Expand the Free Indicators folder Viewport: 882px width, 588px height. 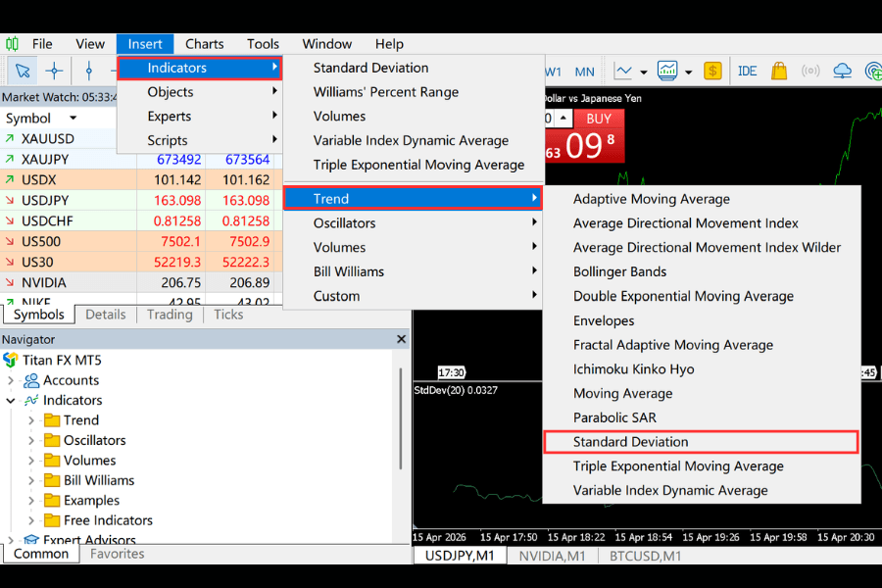pos(31,520)
